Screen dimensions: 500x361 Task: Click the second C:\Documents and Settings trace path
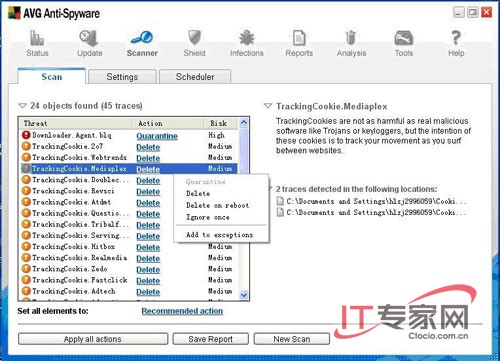click(x=376, y=212)
